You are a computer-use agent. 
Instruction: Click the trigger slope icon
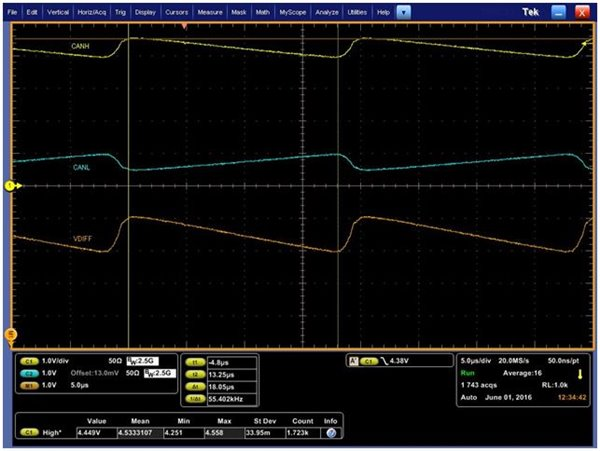pos(381,360)
